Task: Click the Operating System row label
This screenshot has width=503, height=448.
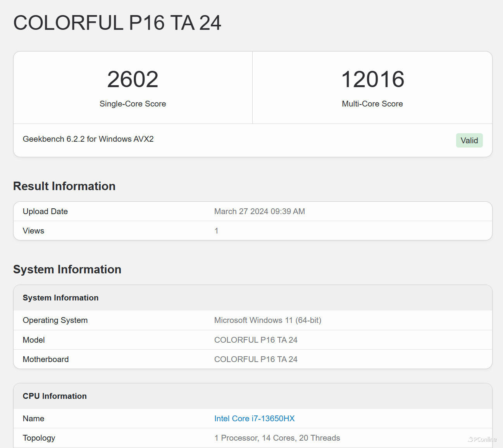Action: [55, 320]
